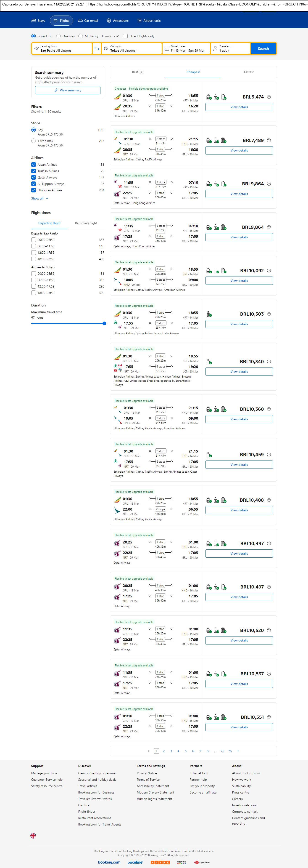Open the Economy cabin class dropdown
Viewport: 308px width, 868px height.
click(110, 36)
